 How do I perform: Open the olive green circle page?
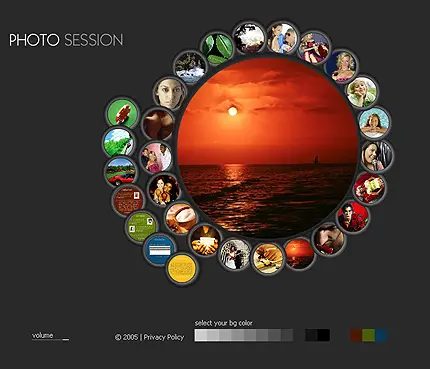(141, 226)
